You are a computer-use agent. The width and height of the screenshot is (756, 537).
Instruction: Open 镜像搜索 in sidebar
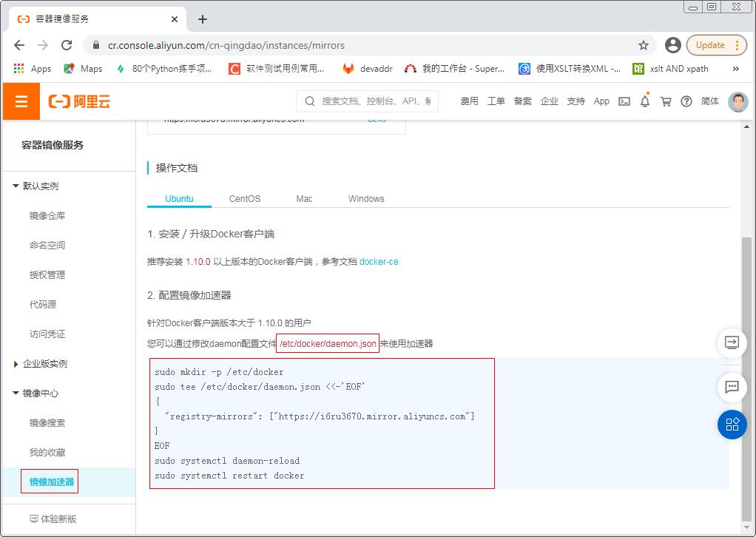coord(47,423)
